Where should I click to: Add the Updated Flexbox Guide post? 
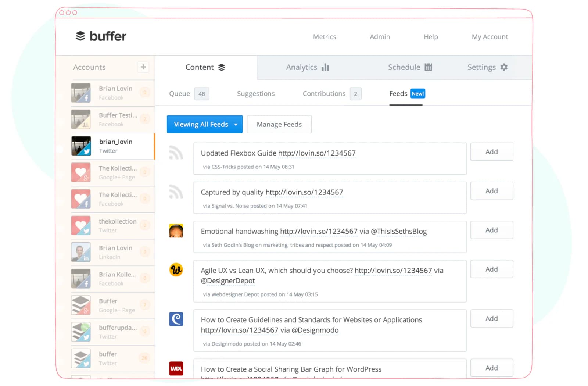click(x=492, y=152)
